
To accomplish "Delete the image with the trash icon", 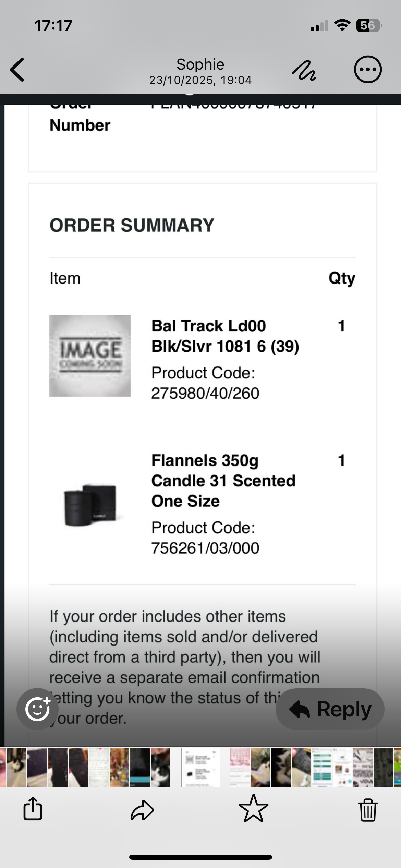I will (x=368, y=810).
